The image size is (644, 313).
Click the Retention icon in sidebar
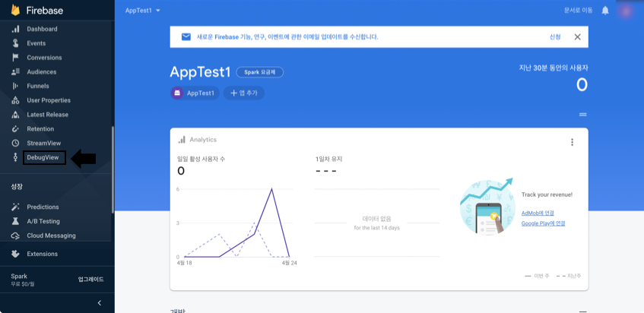15,129
